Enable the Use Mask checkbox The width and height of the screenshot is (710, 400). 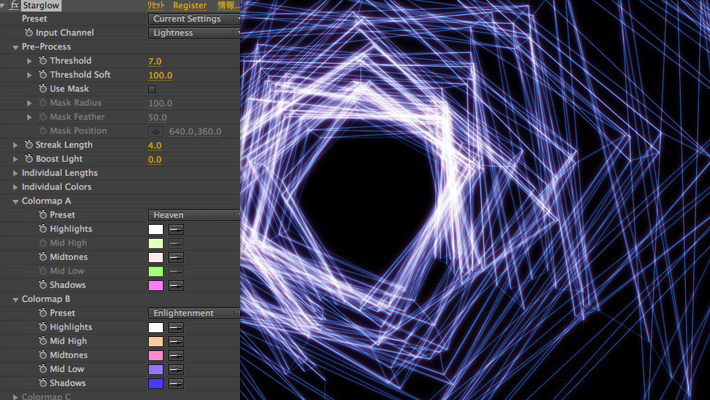click(152, 89)
